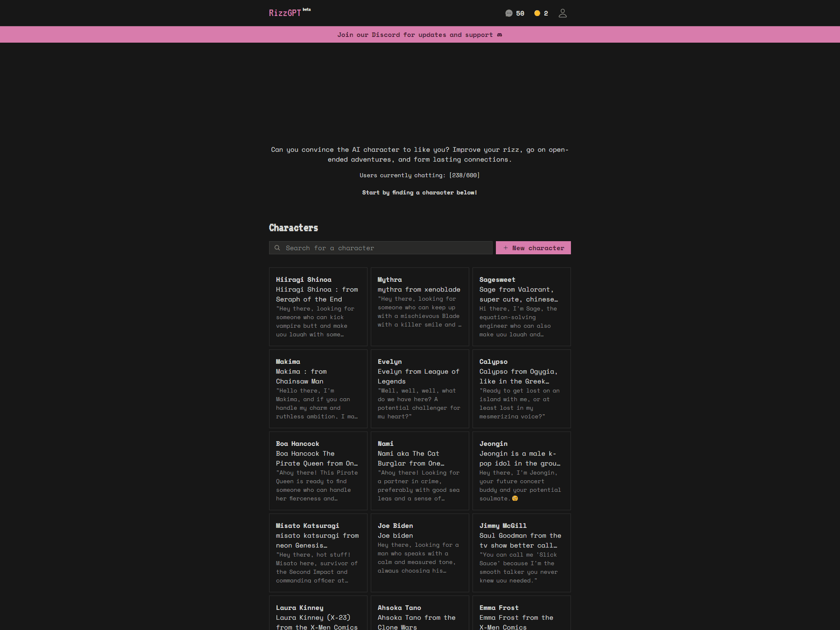The width and height of the screenshot is (840, 630).
Task: Open the Emma Frost character card
Action: pyautogui.click(x=522, y=613)
